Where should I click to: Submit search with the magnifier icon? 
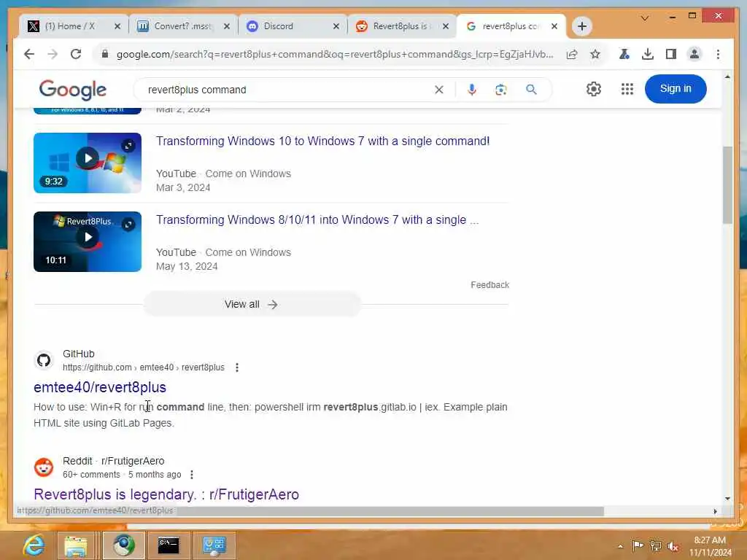pos(531,90)
